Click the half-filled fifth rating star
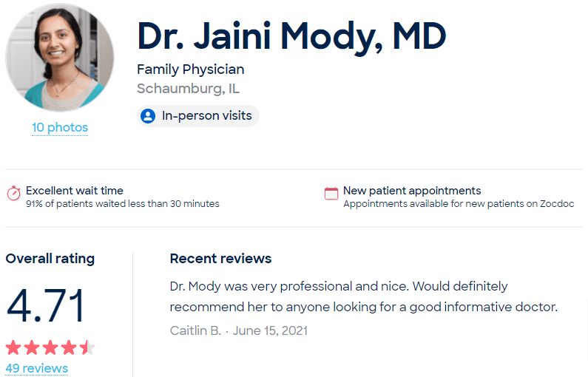 (87, 347)
